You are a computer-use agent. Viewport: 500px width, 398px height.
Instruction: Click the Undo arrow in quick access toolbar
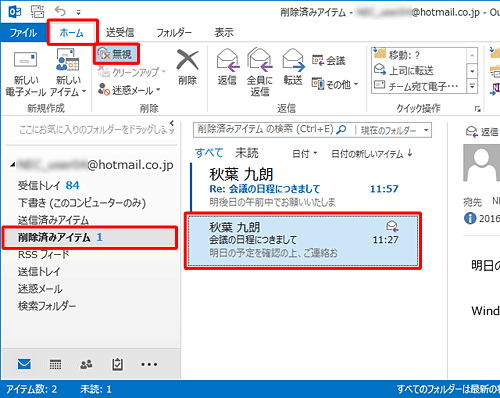click(60, 12)
